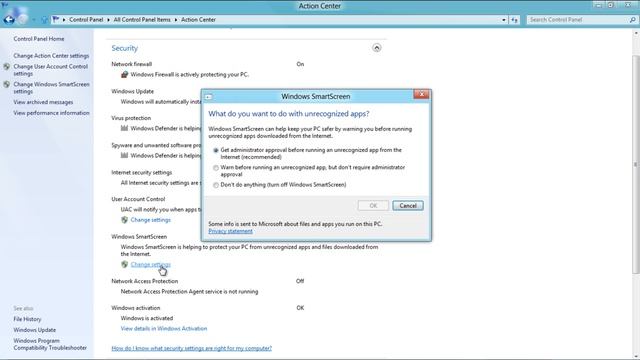Click the Forward navigation arrow
This screenshot has height=360, width=640.
[23, 19]
